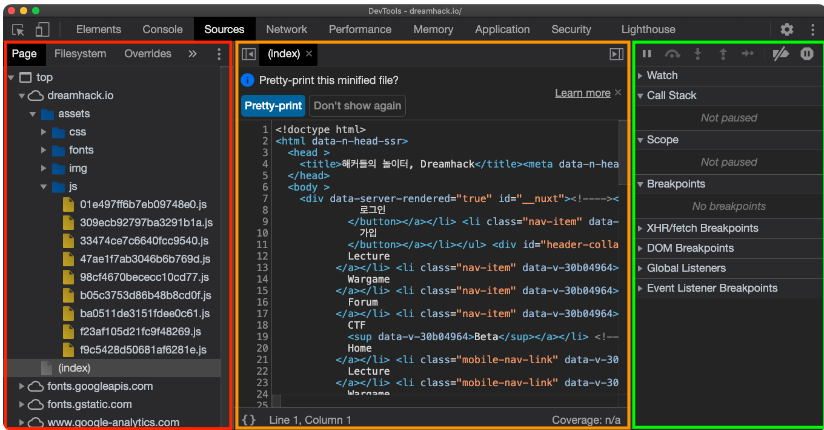Dismiss the pretty-print infobar
Viewport: 824px width, 430px height.
pos(618,93)
